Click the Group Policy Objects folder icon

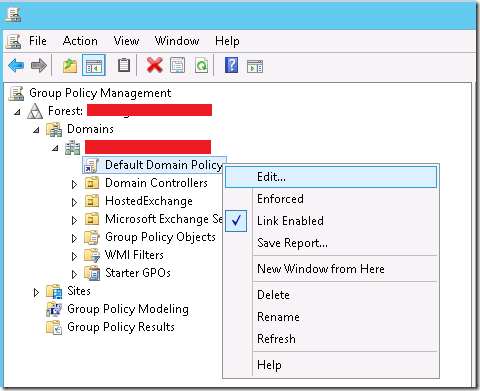(x=92, y=237)
